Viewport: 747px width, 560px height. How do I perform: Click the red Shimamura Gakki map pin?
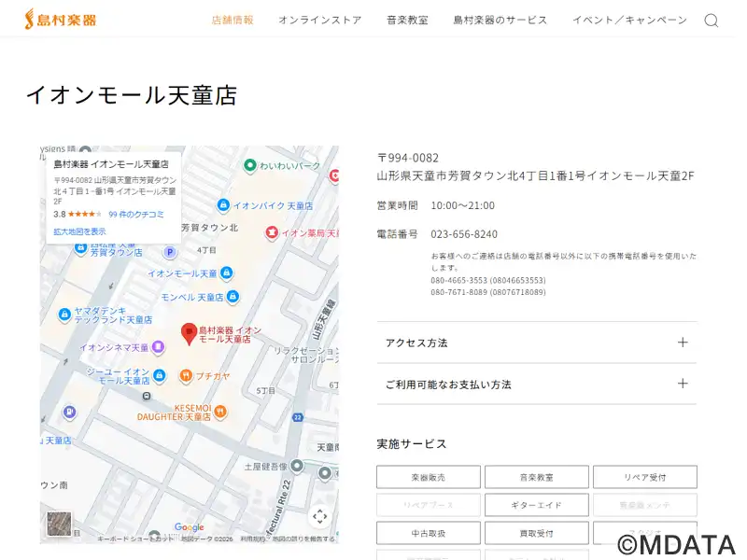pos(189,332)
